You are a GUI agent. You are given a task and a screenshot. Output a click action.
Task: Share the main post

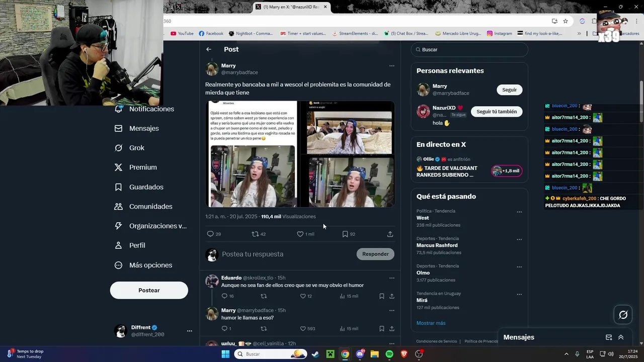tap(390, 234)
